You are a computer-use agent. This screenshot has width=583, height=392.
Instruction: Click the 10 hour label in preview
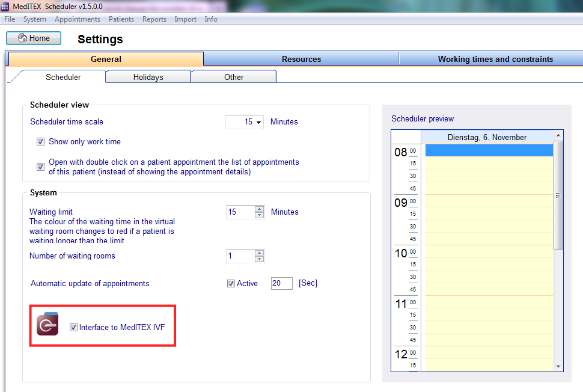[x=400, y=253]
